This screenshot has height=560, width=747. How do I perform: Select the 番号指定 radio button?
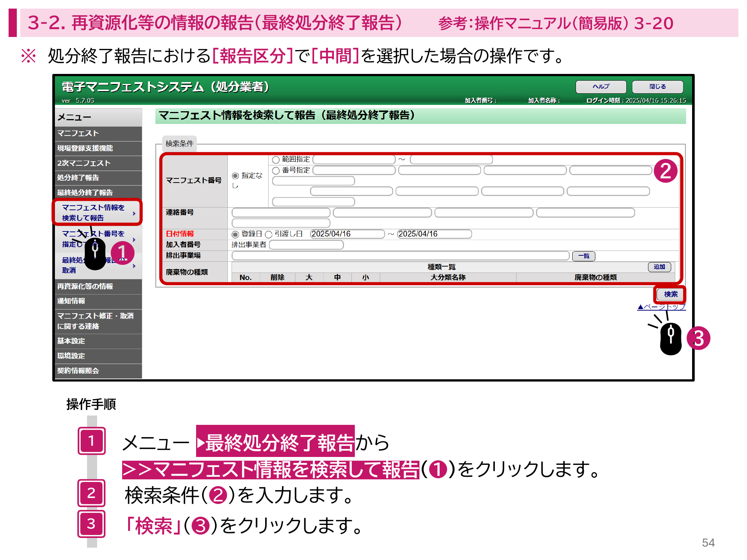tap(276, 171)
